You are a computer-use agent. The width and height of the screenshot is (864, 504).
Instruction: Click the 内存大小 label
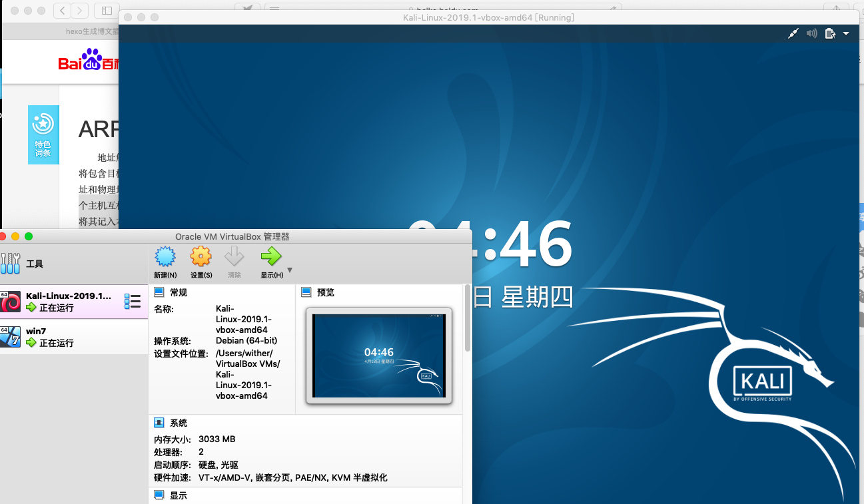pos(173,439)
